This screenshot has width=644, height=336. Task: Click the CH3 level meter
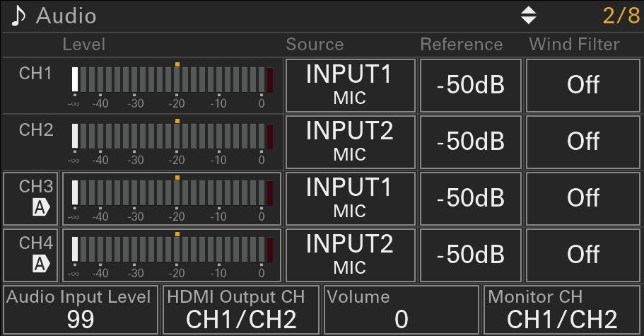point(172,198)
